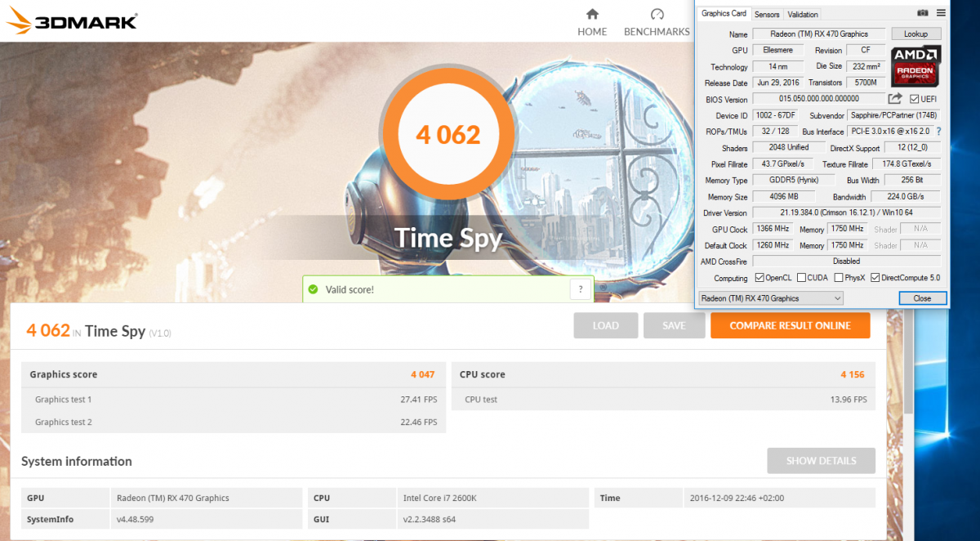Switch to the Validation tab
The height and width of the screenshot is (541, 980).
[803, 14]
